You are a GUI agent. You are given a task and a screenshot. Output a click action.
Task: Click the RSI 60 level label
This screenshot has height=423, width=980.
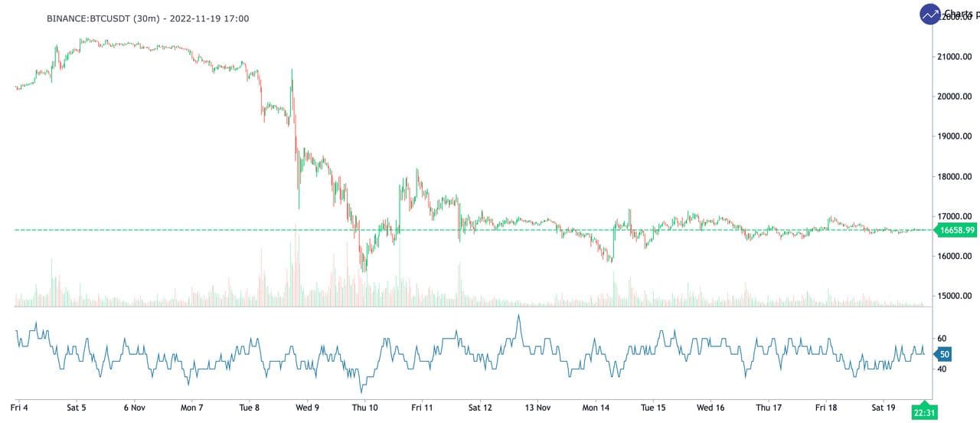point(942,338)
